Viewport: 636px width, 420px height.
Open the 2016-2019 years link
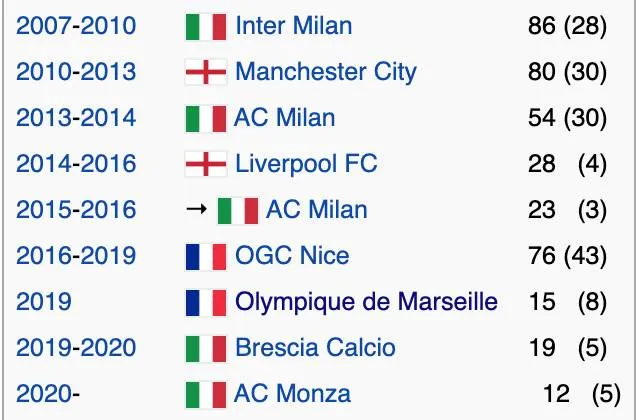76,256
